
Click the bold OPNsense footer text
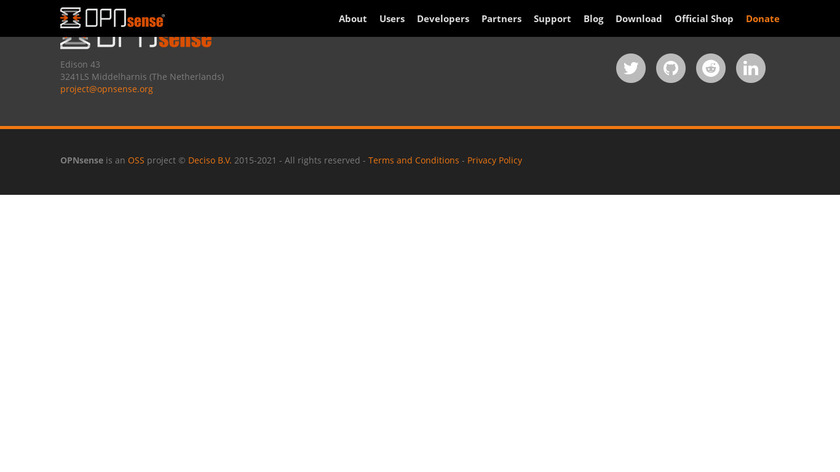point(81,160)
